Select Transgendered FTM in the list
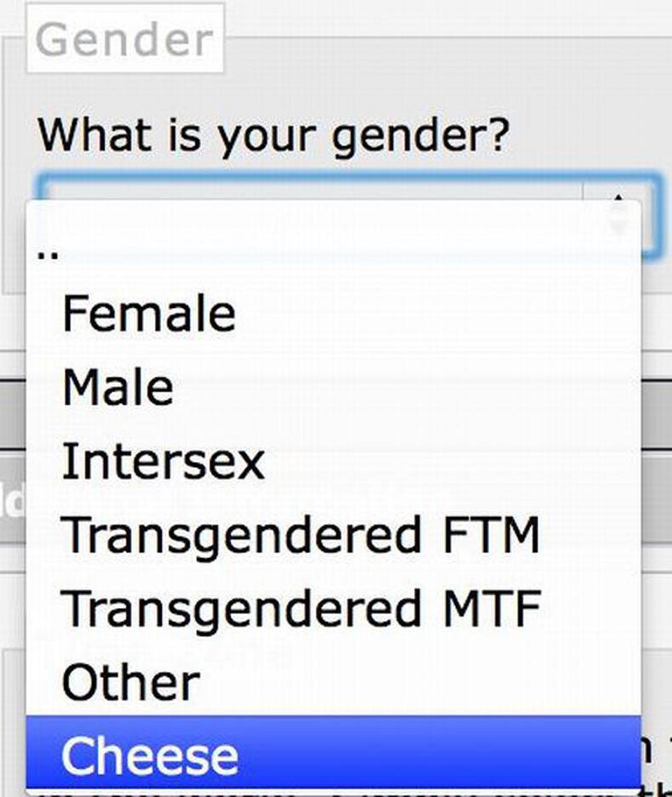This screenshot has height=797, width=672. [300, 535]
